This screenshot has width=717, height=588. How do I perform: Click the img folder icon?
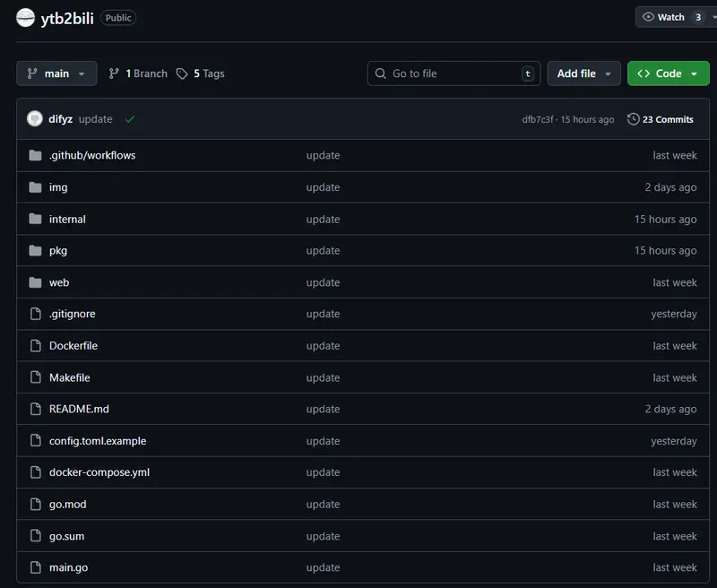point(35,187)
